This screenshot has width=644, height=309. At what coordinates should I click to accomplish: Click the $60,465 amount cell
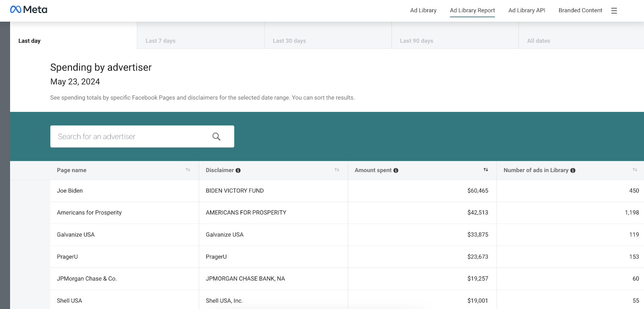tap(422, 191)
